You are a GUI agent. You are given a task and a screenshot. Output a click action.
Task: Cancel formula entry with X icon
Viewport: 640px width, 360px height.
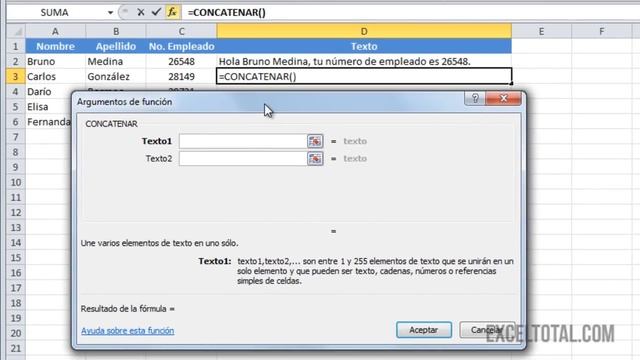point(141,12)
